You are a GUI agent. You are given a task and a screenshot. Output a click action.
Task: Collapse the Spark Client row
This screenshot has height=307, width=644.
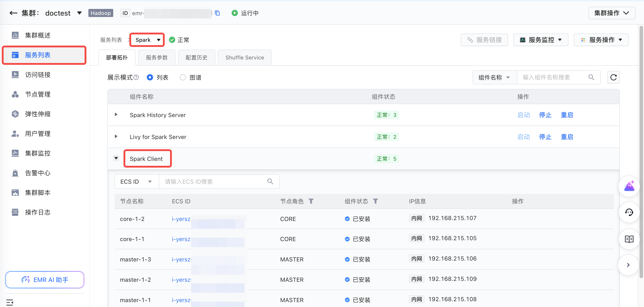pos(116,158)
